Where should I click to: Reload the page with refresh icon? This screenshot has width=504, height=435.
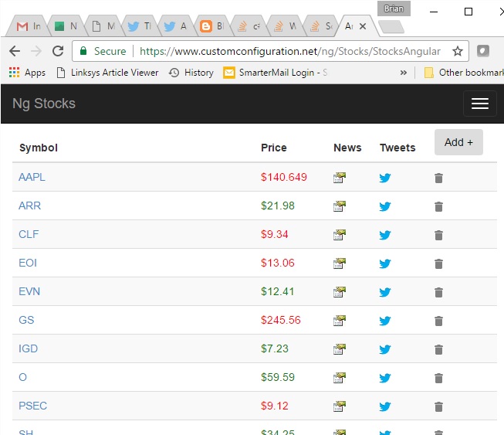[x=58, y=51]
